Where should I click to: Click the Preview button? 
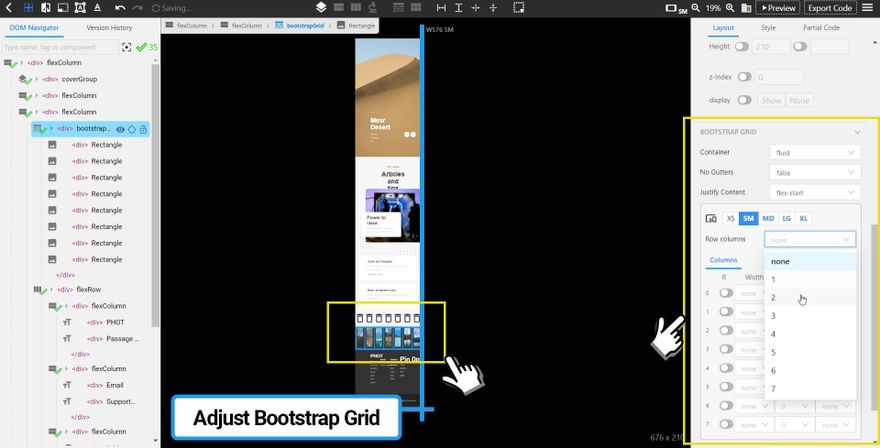coord(777,8)
